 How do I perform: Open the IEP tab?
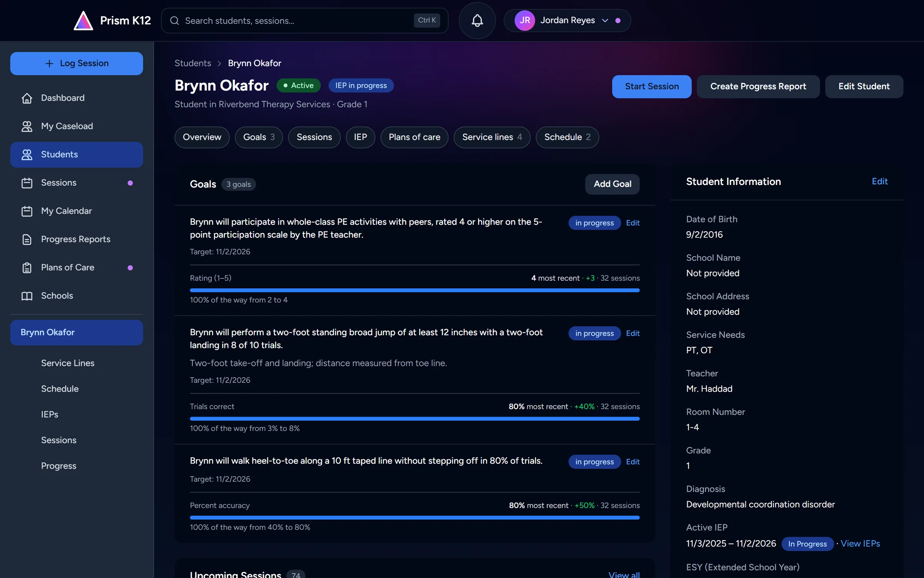coord(360,137)
